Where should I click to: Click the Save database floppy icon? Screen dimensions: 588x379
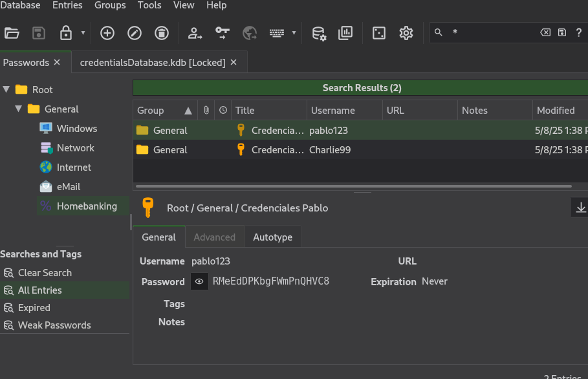pos(39,33)
